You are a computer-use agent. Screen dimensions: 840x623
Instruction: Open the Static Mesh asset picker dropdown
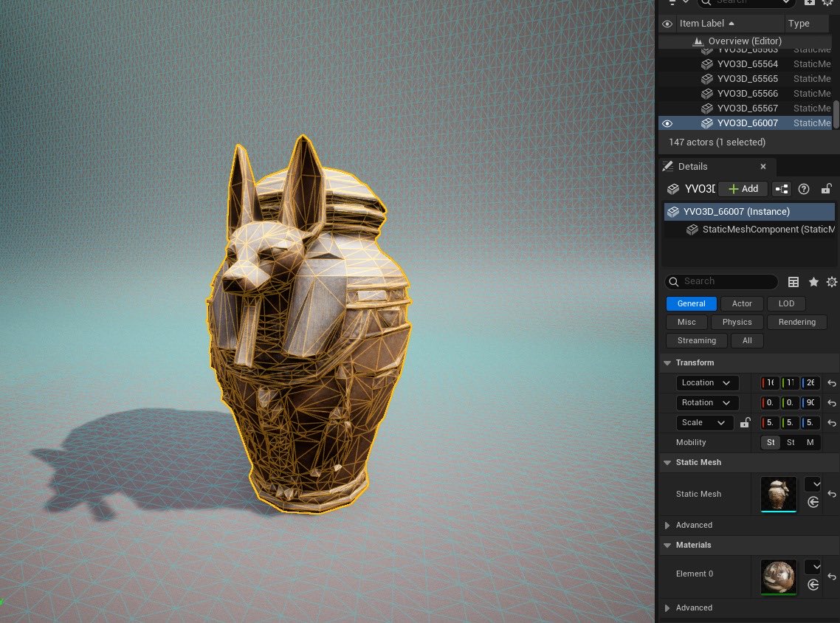pos(813,484)
